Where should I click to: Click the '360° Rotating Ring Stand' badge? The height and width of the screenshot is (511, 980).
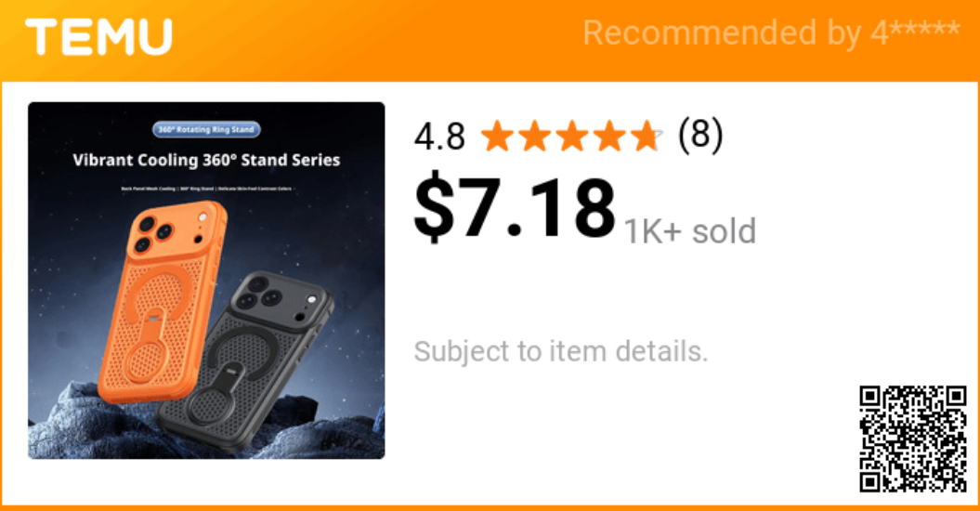pos(206,129)
